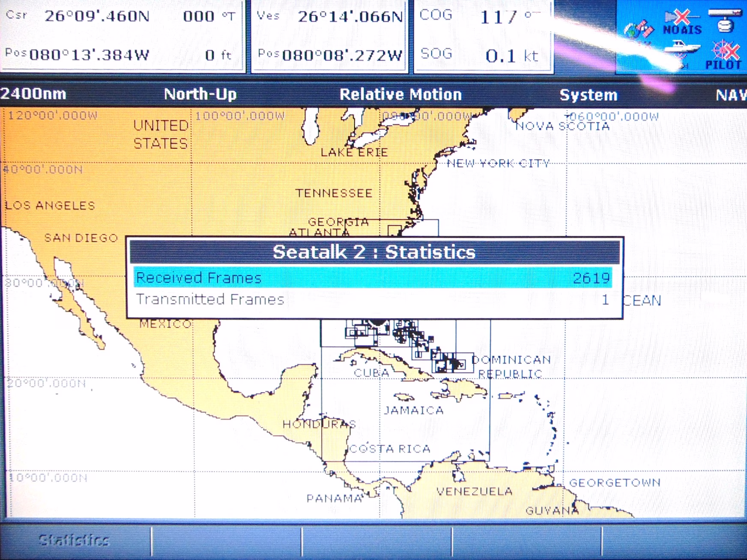Click the System label in status bar

pos(589,95)
